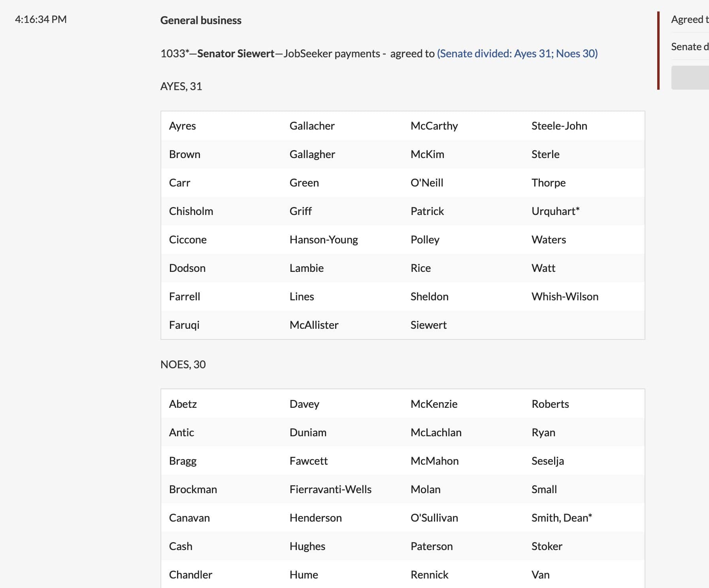Select the NOES, 30 label
The image size is (709, 588).
point(183,364)
